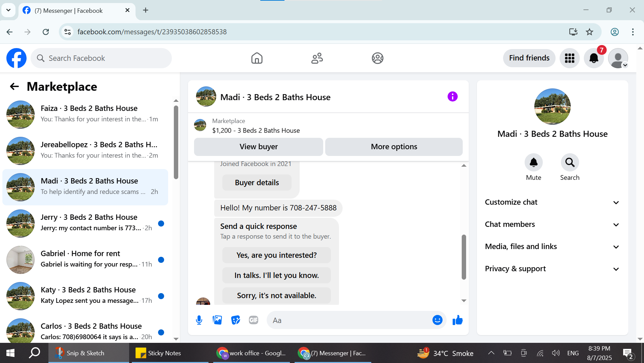Choose a sticker from the sticker icon
Viewport: 644px width, 363px height.
pyautogui.click(x=235, y=320)
